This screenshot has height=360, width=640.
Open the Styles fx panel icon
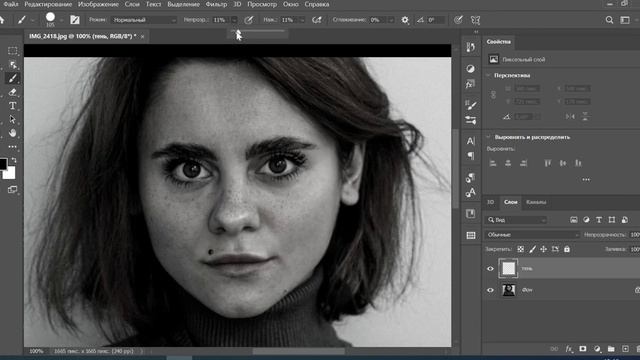pyautogui.click(x=471, y=84)
